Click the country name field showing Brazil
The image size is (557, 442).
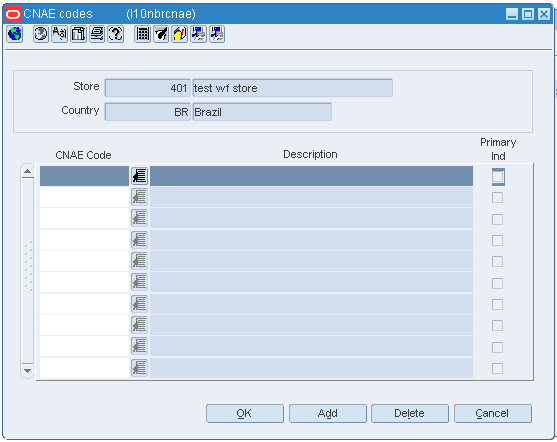click(262, 112)
